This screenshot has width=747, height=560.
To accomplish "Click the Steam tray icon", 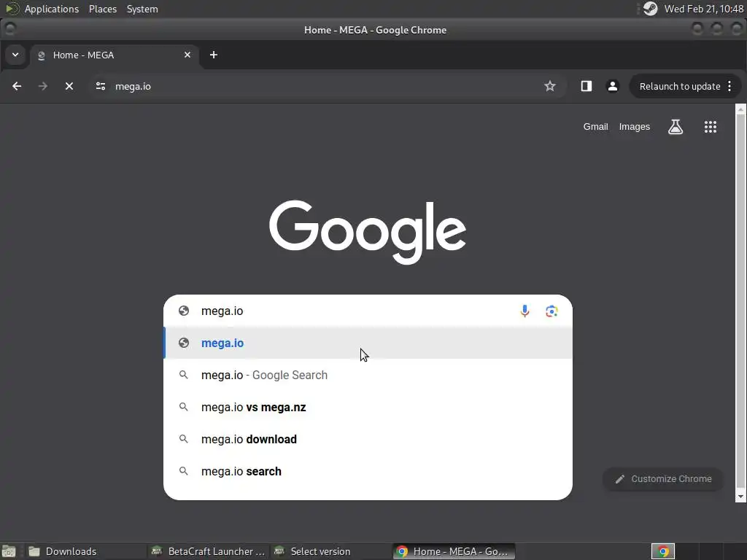I will (650, 9).
